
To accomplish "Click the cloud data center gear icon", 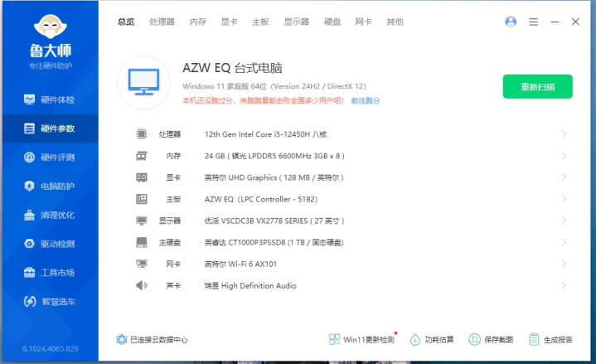I will [122, 339].
